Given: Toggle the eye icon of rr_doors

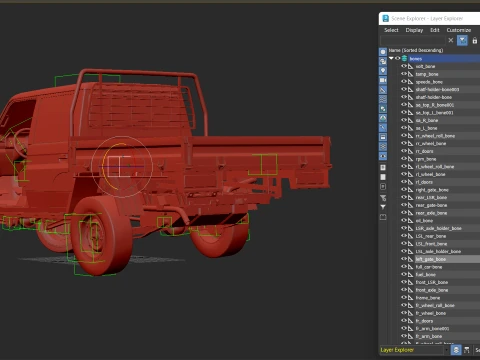Looking at the screenshot, I should pyautogui.click(x=404, y=151).
